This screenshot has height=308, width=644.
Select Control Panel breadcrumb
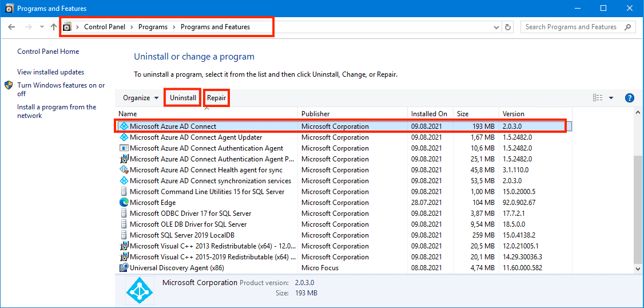pos(105,27)
